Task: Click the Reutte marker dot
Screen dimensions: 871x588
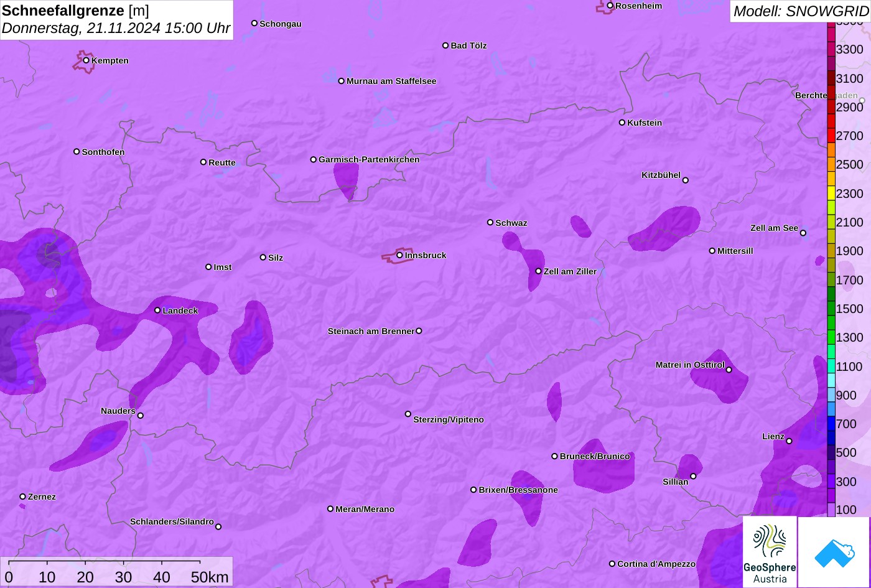Action: pyautogui.click(x=203, y=162)
